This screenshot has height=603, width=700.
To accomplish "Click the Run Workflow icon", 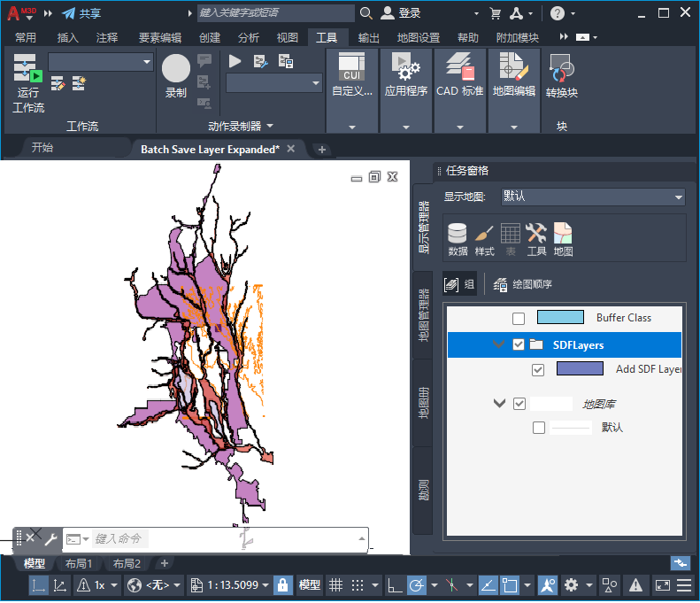I will coord(27,67).
